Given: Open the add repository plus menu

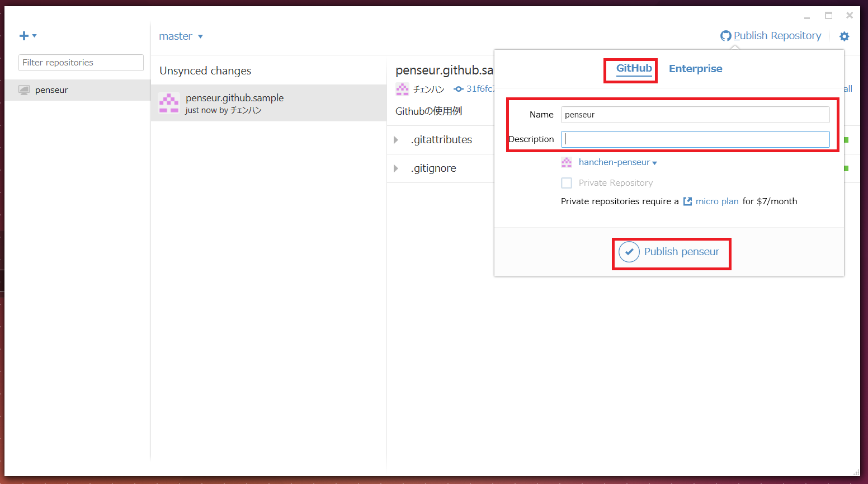Looking at the screenshot, I should pos(28,36).
